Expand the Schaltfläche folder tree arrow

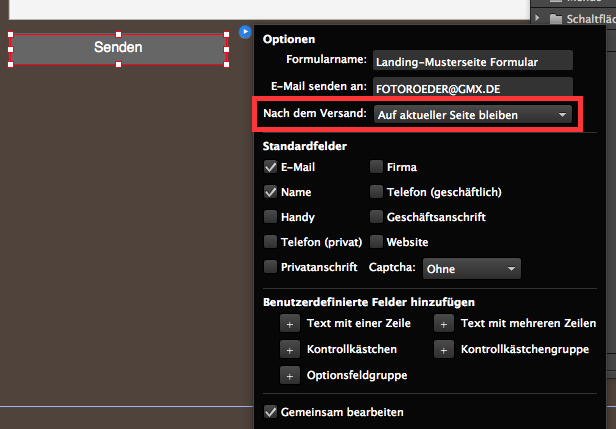tap(537, 18)
